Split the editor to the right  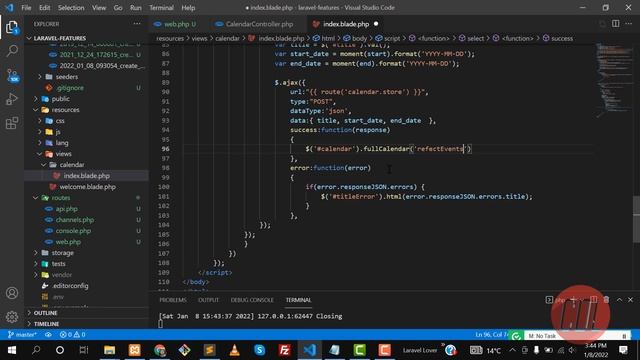tap(616, 24)
